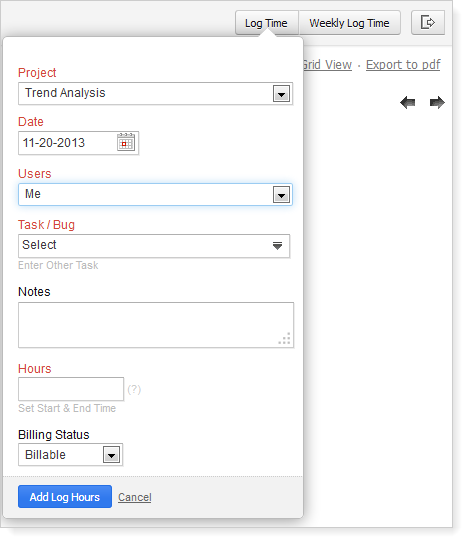Click inside the Notes text area
This screenshot has width=468, height=543.
pyautogui.click(x=156, y=325)
